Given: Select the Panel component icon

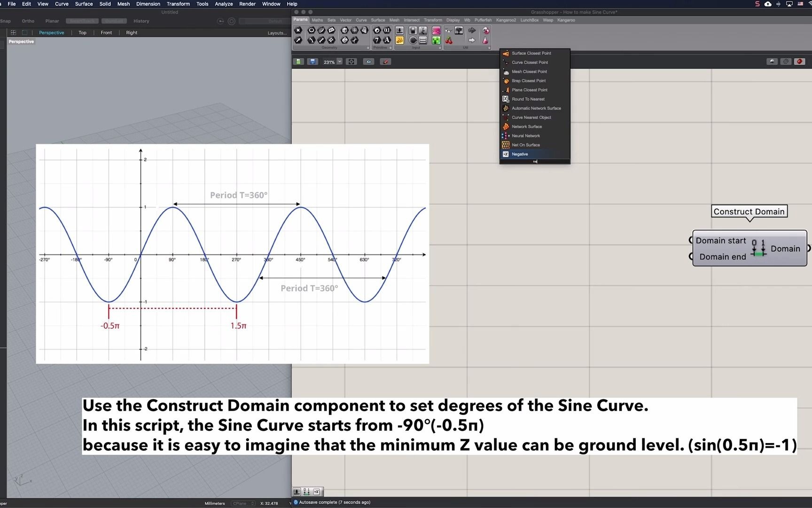Looking at the screenshot, I should point(422,41).
